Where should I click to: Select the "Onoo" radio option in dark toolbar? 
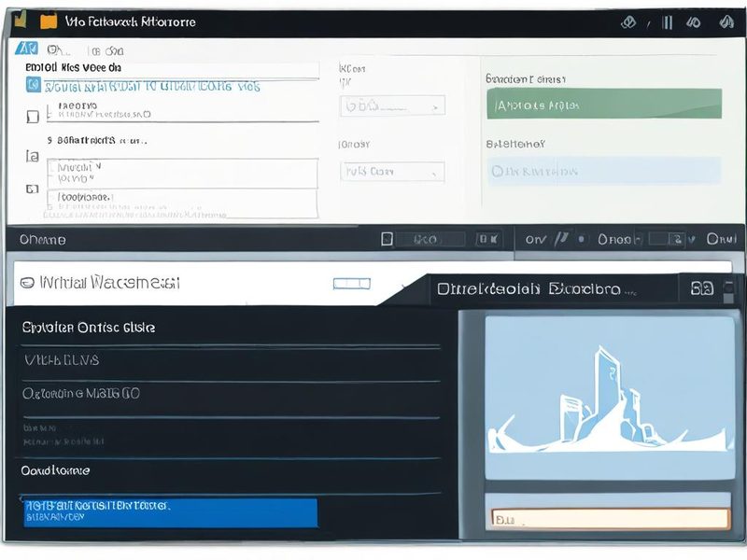[614, 240]
